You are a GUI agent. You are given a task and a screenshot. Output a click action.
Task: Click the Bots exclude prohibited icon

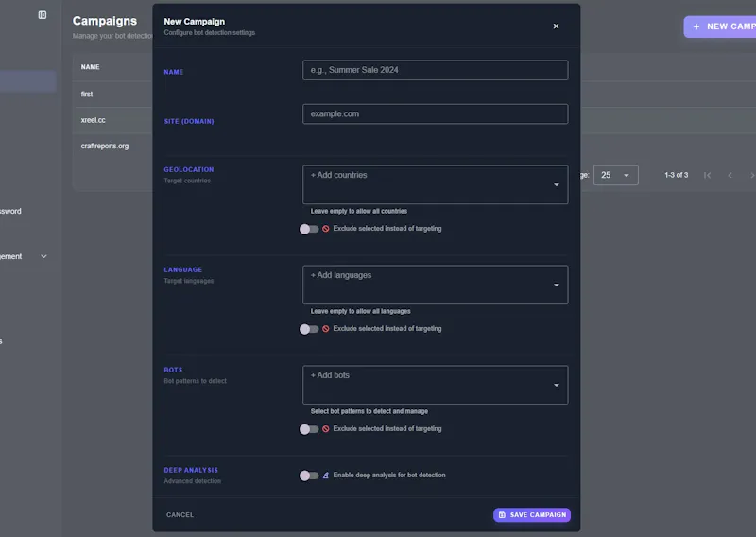point(326,429)
